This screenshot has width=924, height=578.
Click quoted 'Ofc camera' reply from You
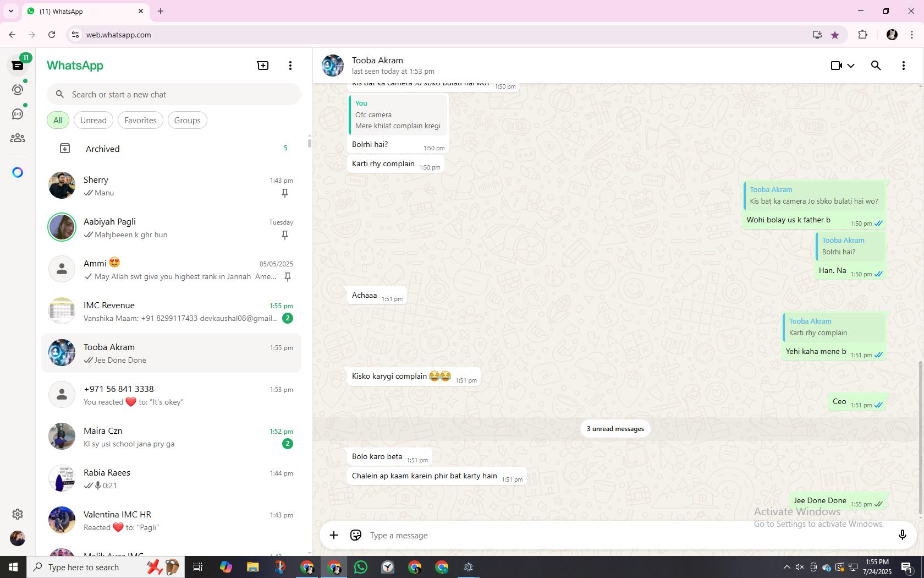point(398,114)
